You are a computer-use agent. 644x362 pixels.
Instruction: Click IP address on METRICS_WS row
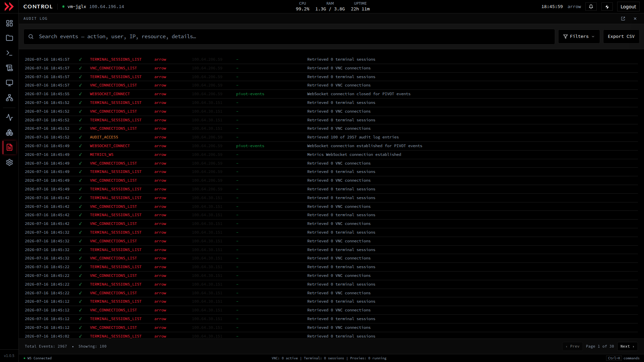207,155
